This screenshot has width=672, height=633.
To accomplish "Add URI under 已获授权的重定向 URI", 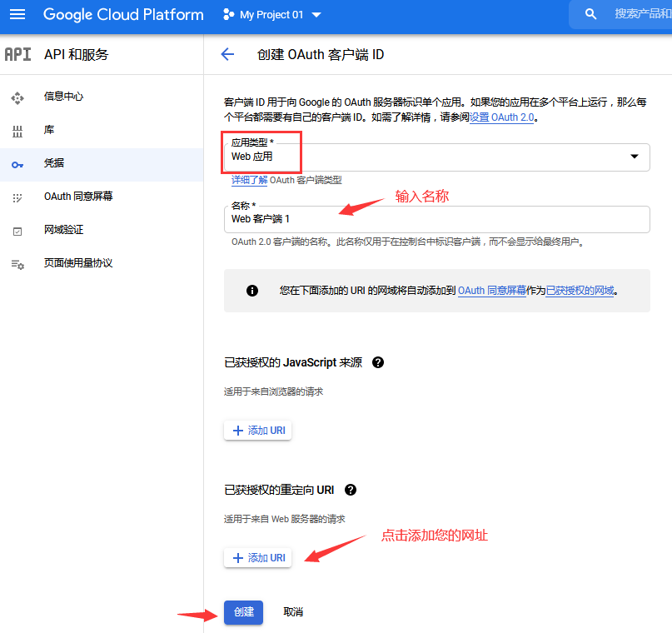I will click(x=257, y=557).
